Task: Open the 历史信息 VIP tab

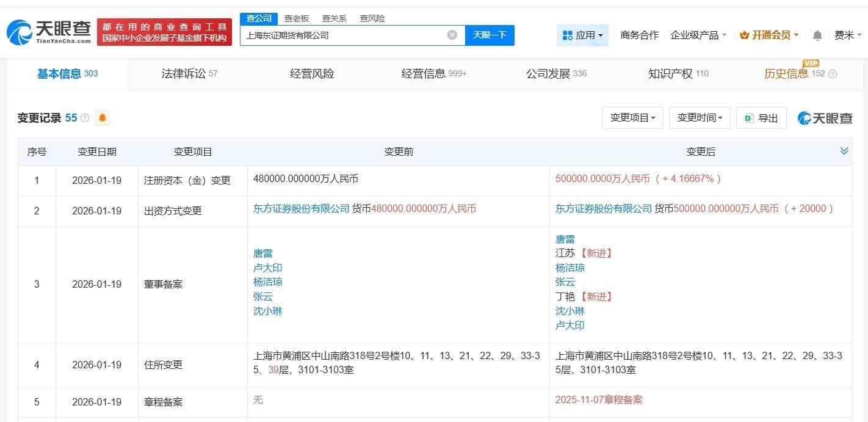Action: (x=794, y=74)
